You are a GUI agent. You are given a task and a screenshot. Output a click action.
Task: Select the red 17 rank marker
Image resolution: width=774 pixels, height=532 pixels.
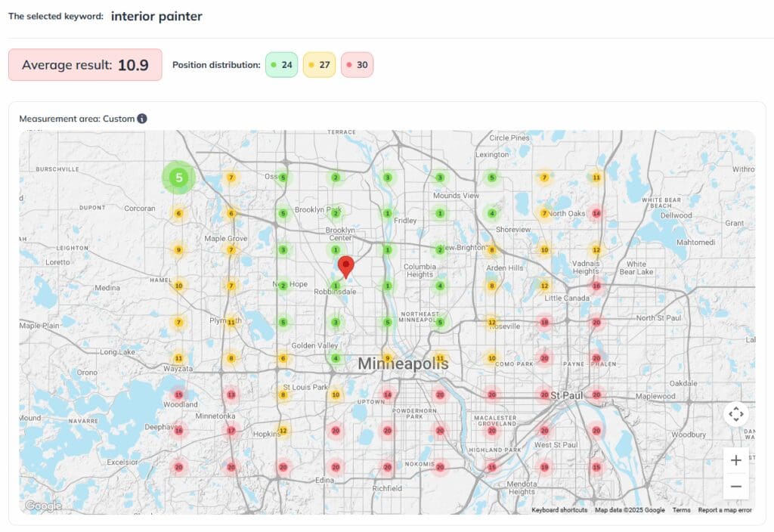[231, 431]
